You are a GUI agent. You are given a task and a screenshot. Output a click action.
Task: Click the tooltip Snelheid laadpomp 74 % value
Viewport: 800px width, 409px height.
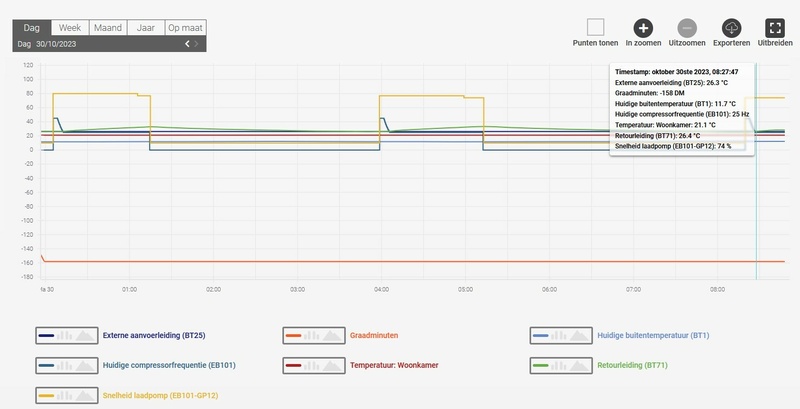tap(673, 146)
